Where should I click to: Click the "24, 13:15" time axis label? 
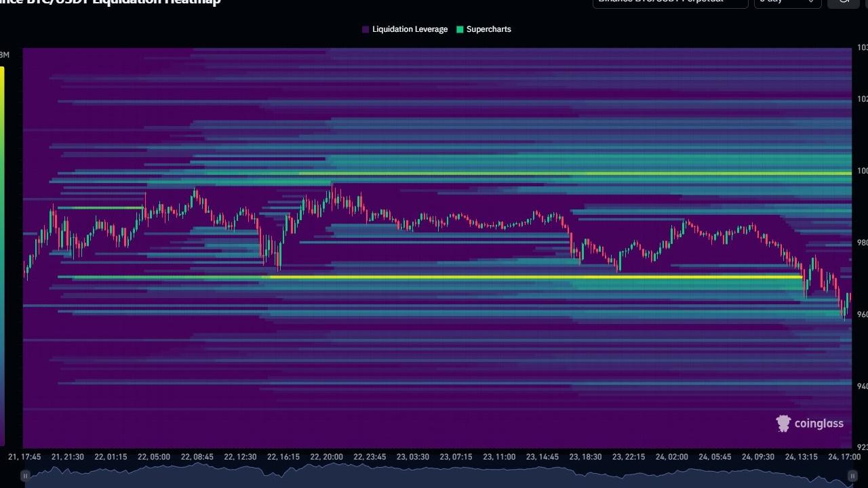[801, 457]
